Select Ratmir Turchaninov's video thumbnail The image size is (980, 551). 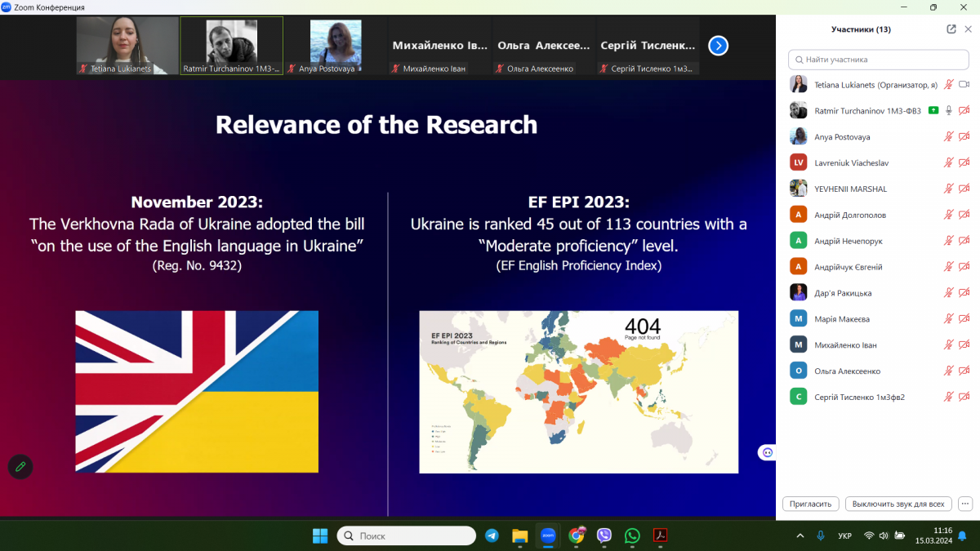coord(231,46)
